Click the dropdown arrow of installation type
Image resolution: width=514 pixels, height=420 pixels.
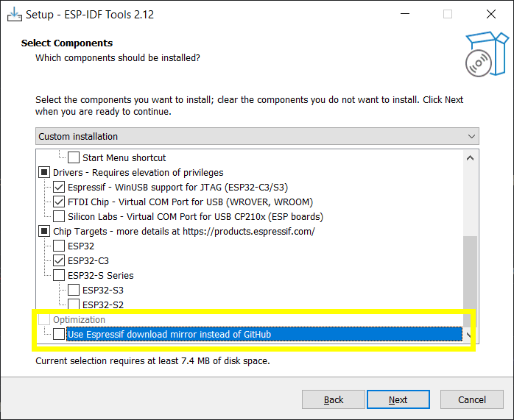coord(471,136)
